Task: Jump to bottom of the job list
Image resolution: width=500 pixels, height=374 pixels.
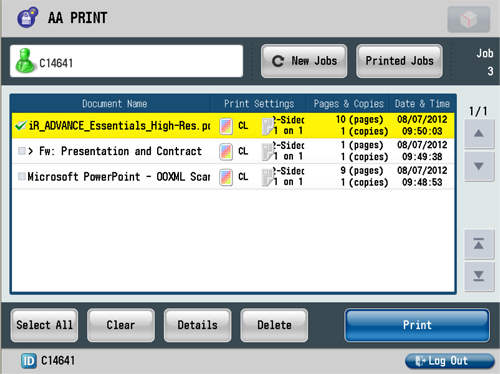Action: pos(479,276)
